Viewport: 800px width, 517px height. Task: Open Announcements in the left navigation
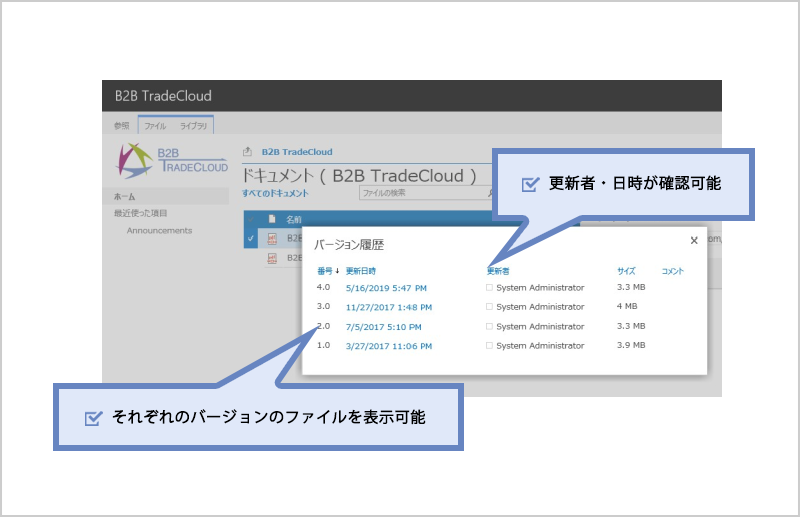click(x=159, y=231)
